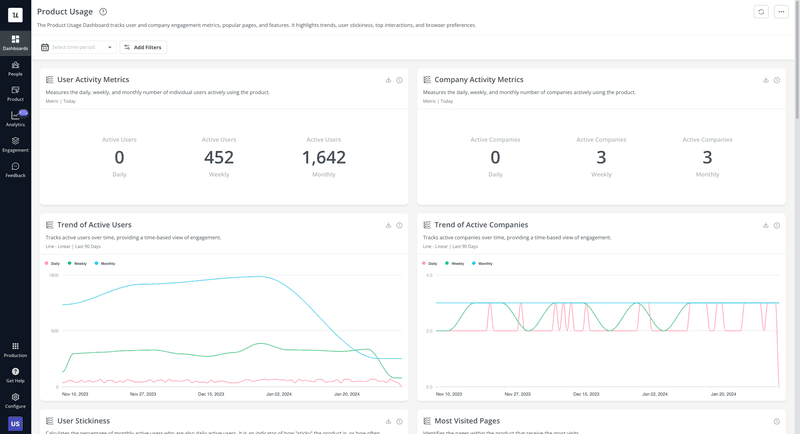This screenshot has width=800, height=434.
Task: Click Daily pink legend swatch in Active Companies
Action: click(423, 263)
